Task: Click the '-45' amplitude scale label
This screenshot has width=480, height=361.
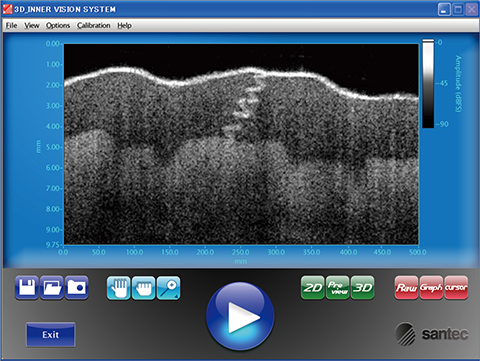Action: (x=443, y=83)
